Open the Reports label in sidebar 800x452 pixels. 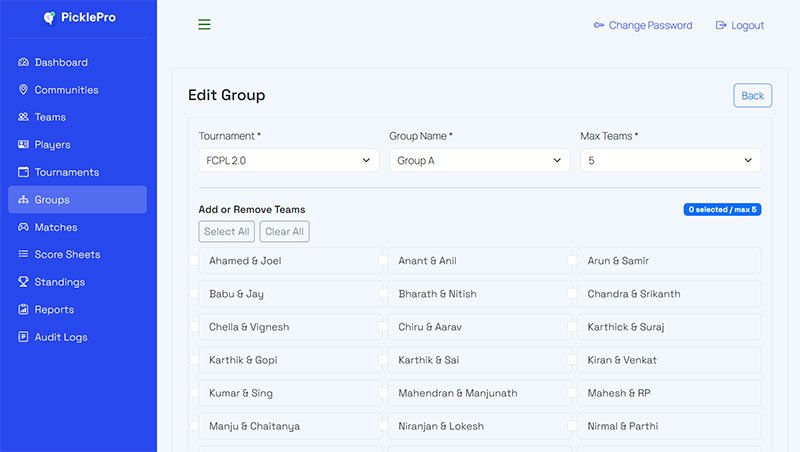point(54,309)
